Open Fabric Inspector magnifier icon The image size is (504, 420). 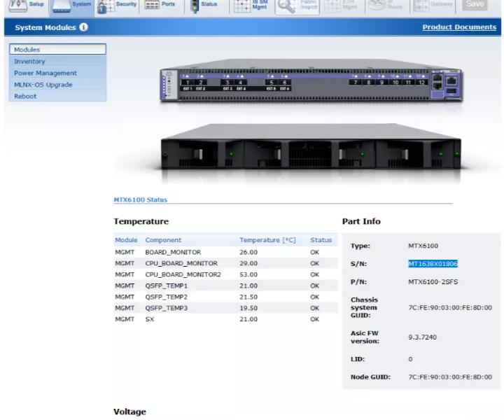[x=286, y=6]
